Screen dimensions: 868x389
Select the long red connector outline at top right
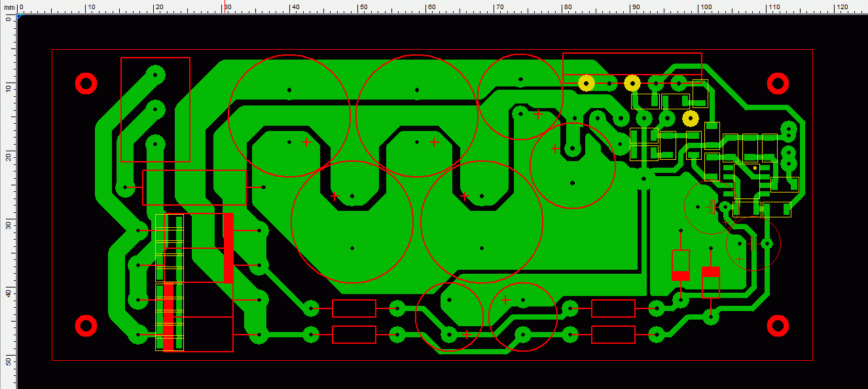(632, 68)
